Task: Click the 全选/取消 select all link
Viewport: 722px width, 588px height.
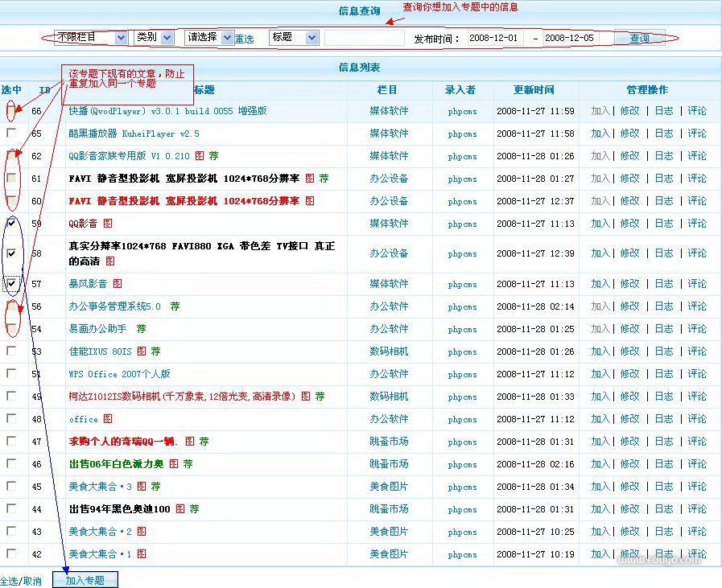Action: pyautogui.click(x=21, y=581)
